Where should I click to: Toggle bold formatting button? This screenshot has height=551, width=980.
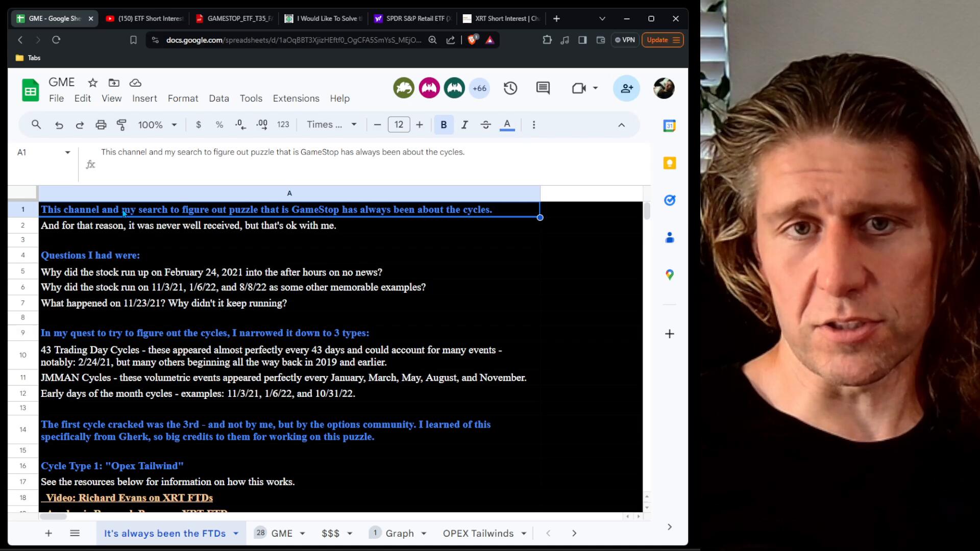point(444,125)
